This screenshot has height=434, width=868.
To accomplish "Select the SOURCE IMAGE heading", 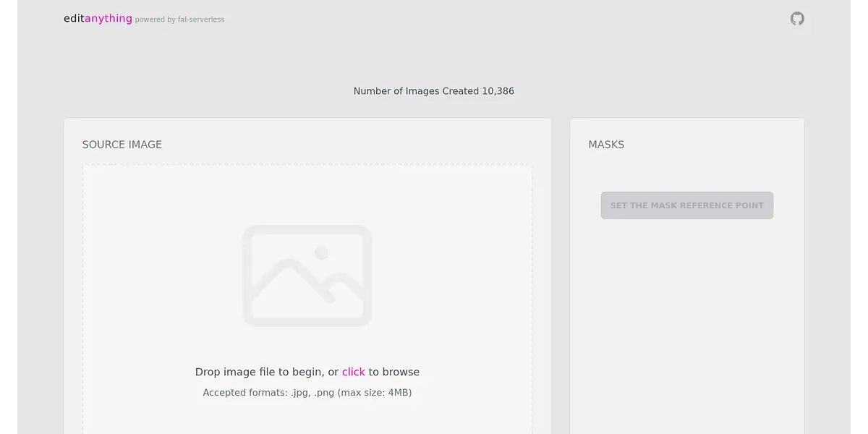I will coord(122,145).
